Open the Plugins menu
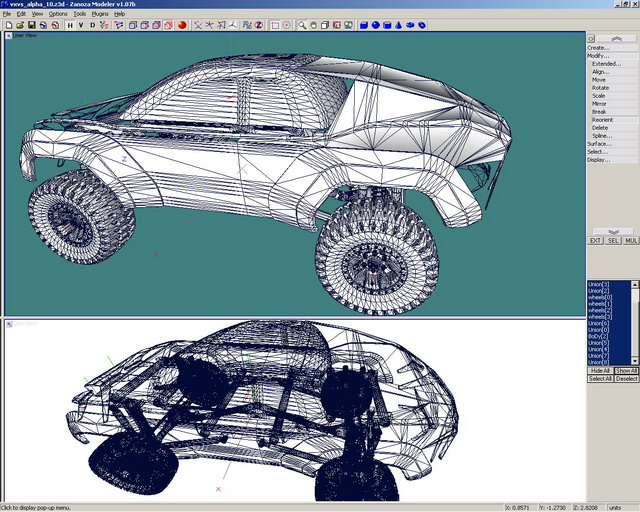 (x=100, y=14)
